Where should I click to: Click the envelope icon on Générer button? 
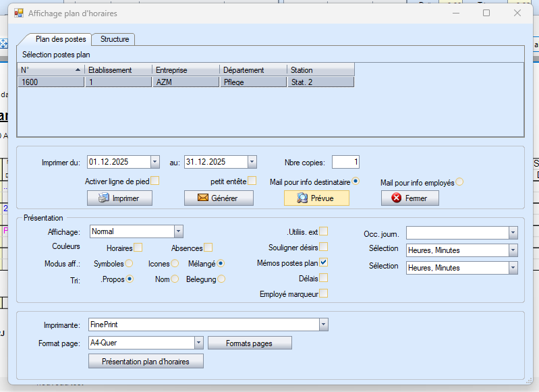[202, 198]
